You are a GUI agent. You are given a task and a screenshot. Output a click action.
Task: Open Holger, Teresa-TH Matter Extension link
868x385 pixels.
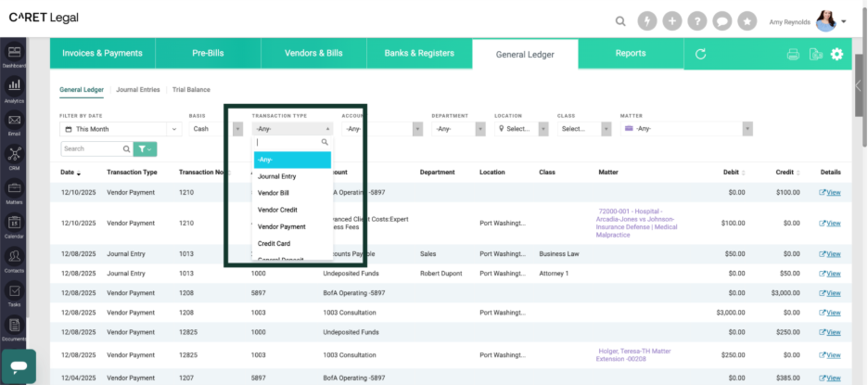point(635,355)
